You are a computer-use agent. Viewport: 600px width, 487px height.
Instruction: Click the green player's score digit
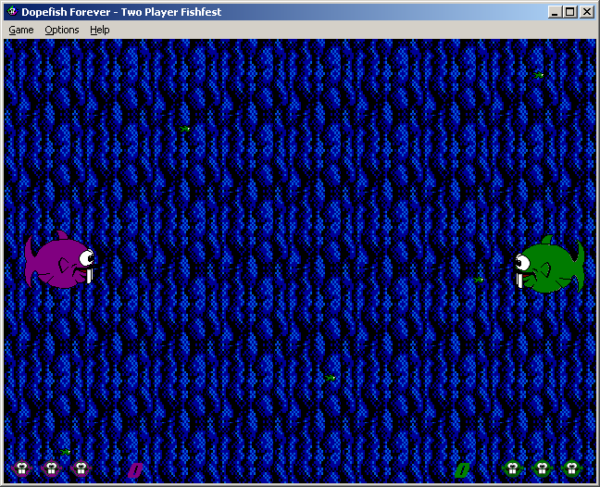coord(462,469)
